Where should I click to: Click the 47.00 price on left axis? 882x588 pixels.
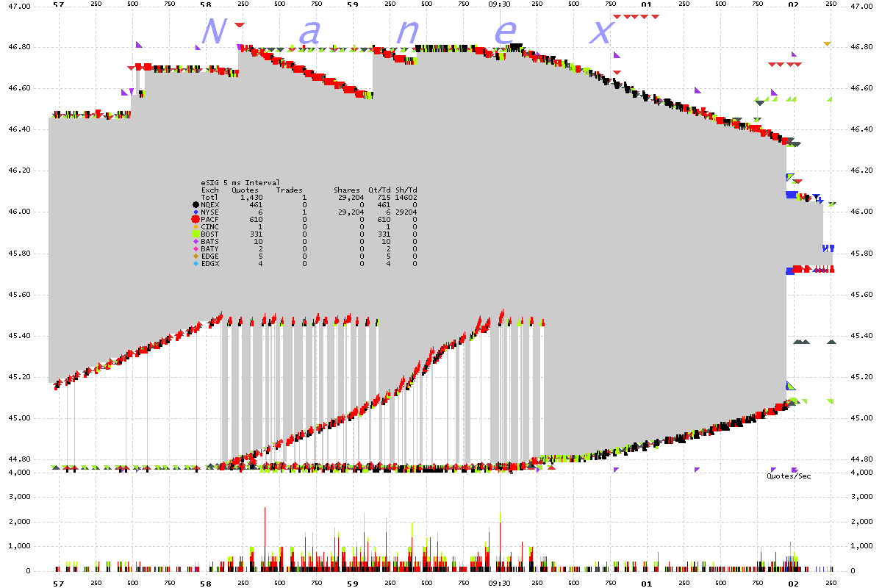pyautogui.click(x=19, y=6)
